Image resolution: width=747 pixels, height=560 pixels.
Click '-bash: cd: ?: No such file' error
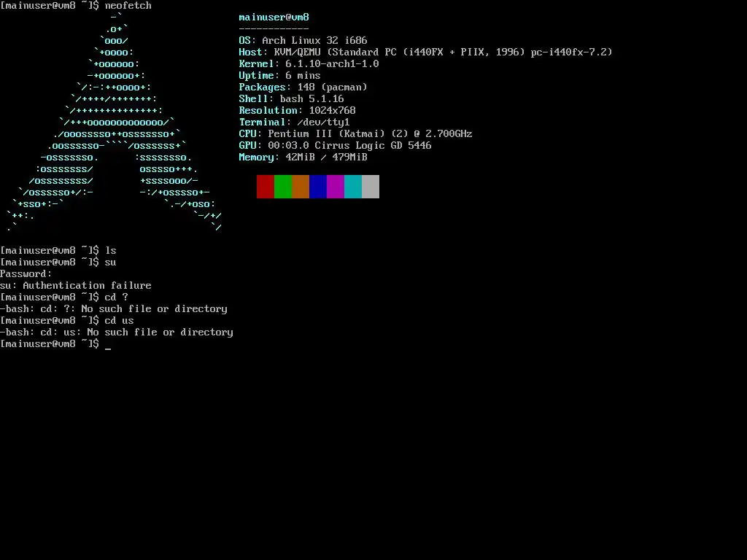[114, 309]
